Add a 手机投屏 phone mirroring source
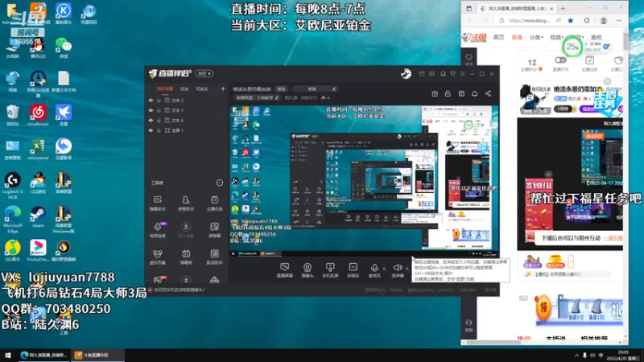The width and height of the screenshot is (644, 362). click(330, 270)
